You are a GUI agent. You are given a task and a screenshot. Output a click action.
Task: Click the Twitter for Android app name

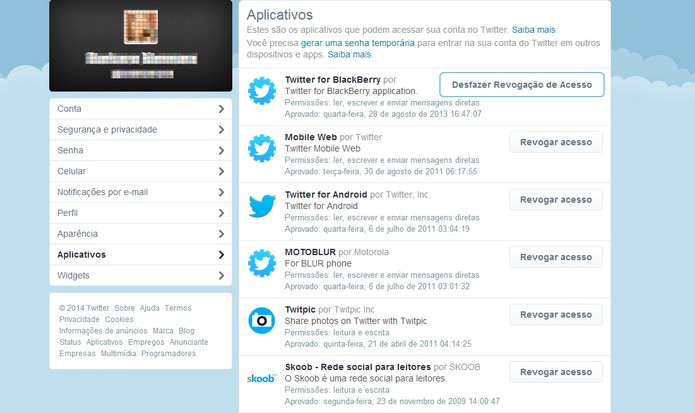pos(326,195)
